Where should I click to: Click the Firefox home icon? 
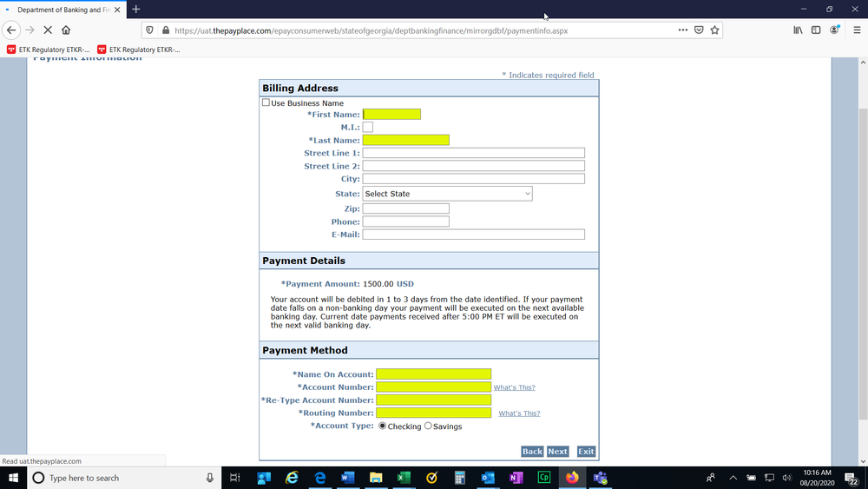pyautogui.click(x=66, y=30)
